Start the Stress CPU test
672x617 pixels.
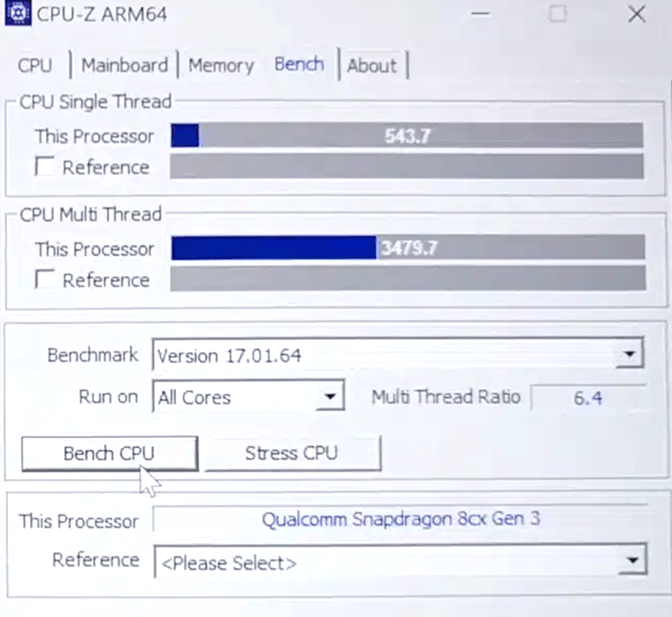(291, 454)
